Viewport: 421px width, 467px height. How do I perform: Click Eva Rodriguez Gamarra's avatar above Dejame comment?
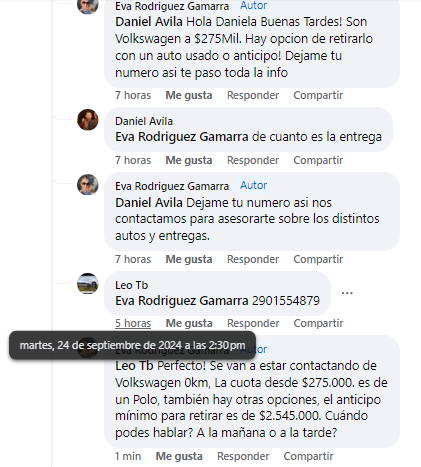[x=88, y=184]
